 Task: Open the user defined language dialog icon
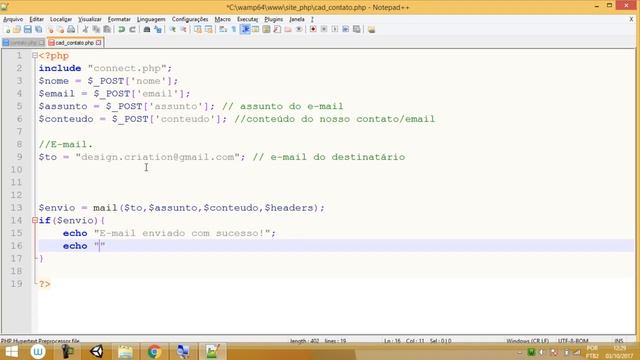256,29
